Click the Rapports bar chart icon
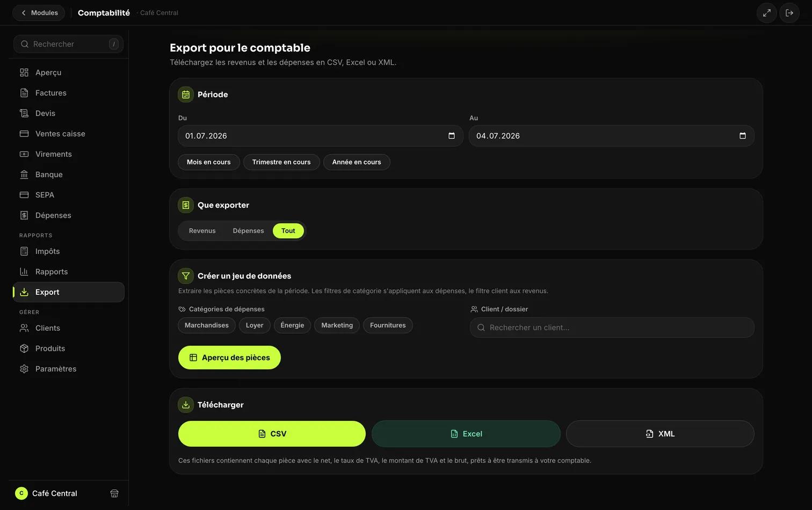 pyautogui.click(x=24, y=272)
